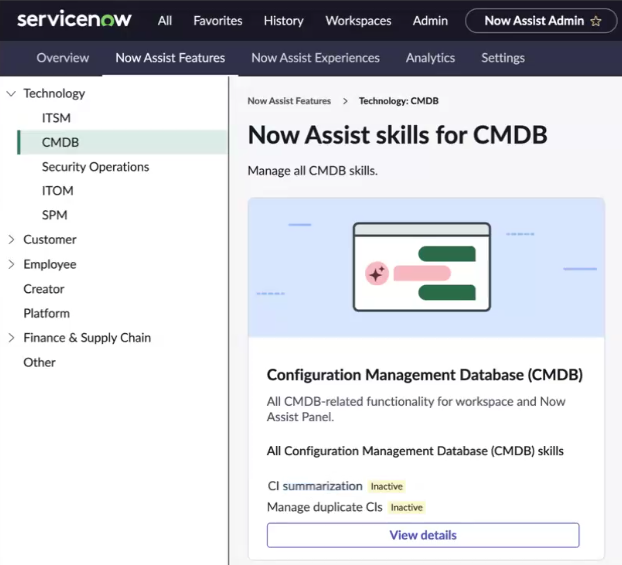
Task: Open the History menu
Action: (x=284, y=21)
